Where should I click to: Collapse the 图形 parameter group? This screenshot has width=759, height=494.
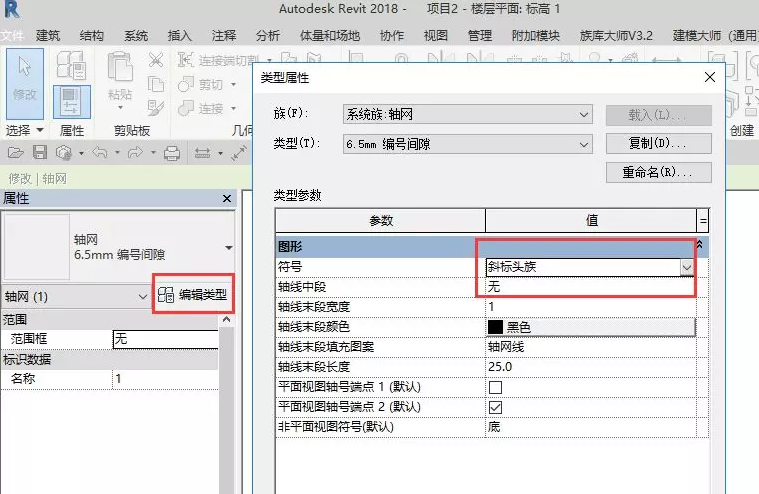(699, 245)
